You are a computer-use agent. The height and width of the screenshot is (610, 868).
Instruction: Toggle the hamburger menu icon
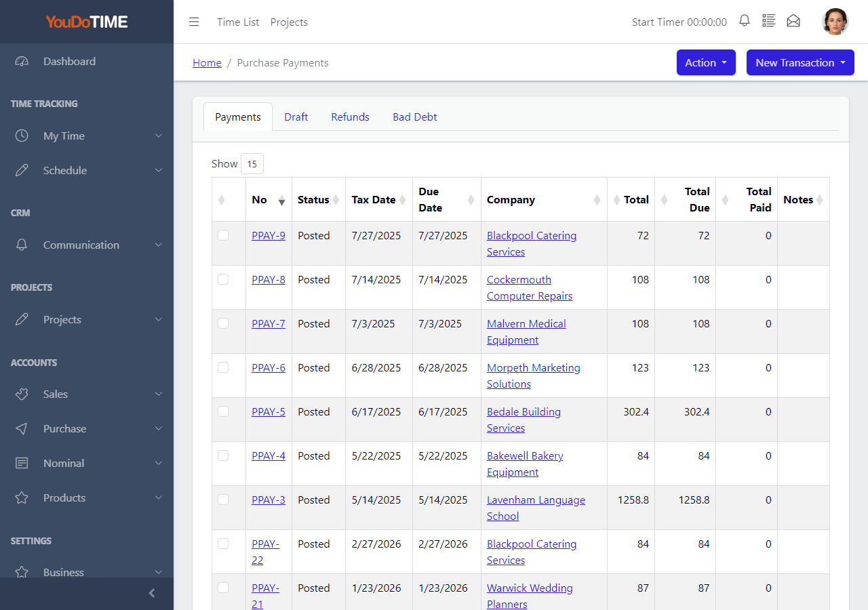click(194, 22)
